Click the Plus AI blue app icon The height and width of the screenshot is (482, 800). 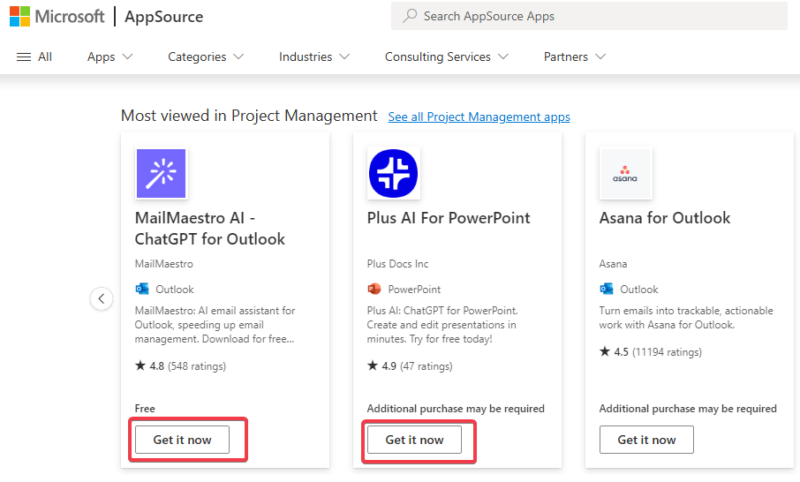point(393,173)
